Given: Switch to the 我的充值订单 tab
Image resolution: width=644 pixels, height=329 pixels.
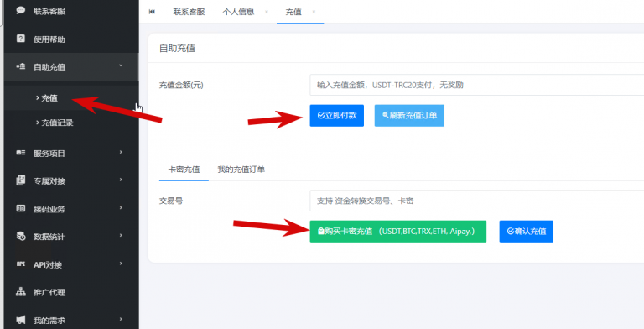Looking at the screenshot, I should (241, 169).
